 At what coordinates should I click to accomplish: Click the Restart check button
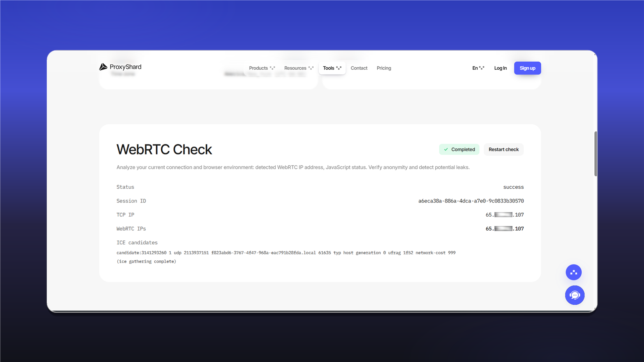[503, 149]
